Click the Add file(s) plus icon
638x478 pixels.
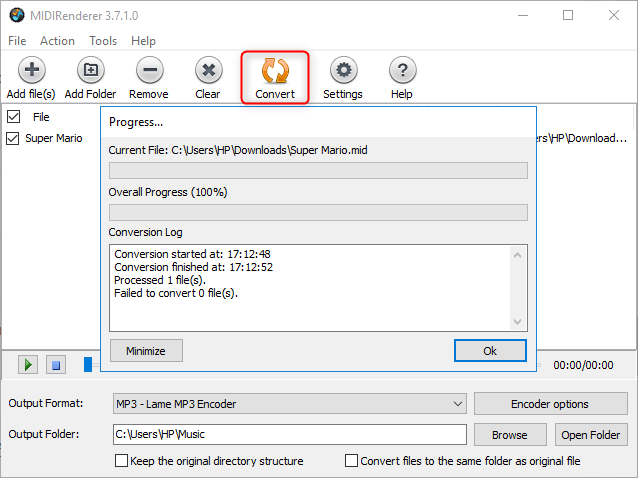30,71
